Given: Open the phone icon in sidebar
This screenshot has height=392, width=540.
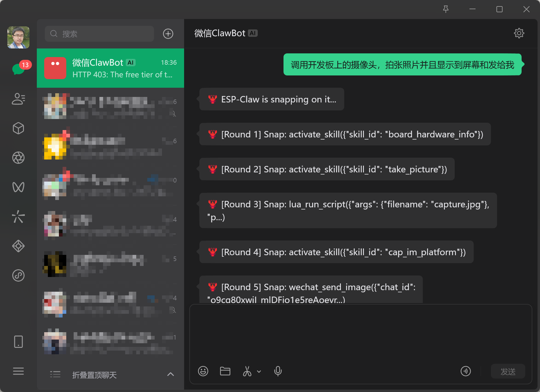Looking at the screenshot, I should point(18,342).
